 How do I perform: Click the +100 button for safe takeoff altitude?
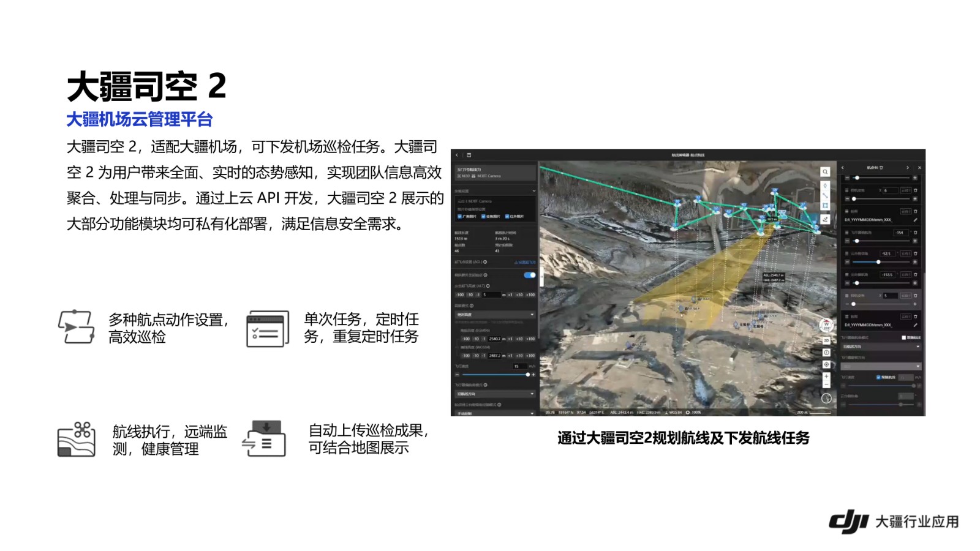530,294
